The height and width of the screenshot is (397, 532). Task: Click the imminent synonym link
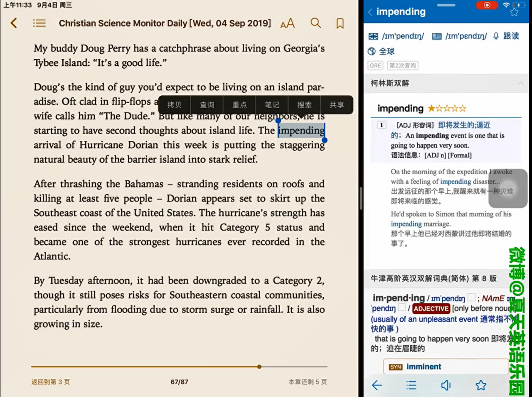424,367
